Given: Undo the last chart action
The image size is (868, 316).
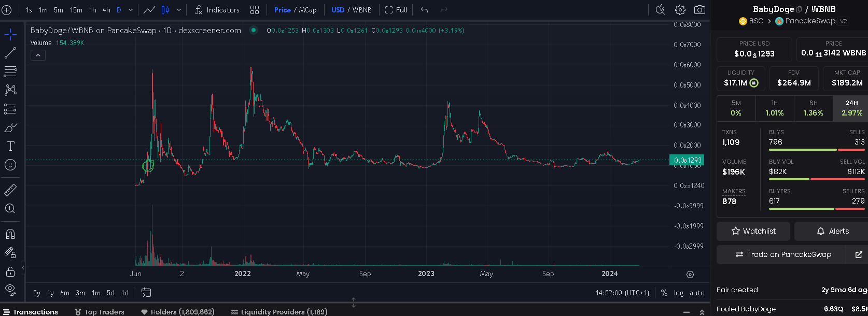Looking at the screenshot, I should (x=424, y=10).
